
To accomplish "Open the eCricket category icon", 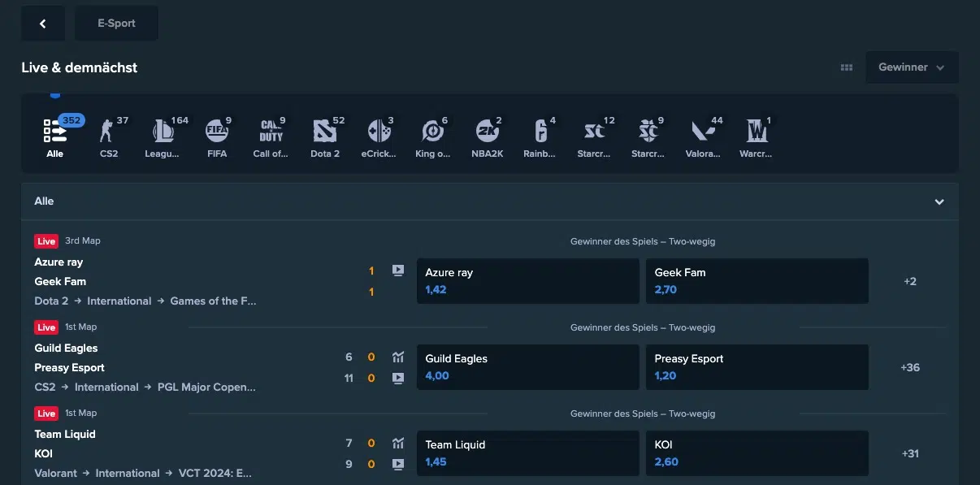I will [x=379, y=130].
